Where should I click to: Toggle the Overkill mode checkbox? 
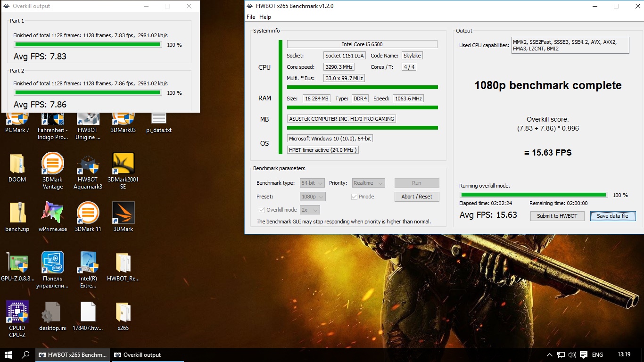click(262, 210)
